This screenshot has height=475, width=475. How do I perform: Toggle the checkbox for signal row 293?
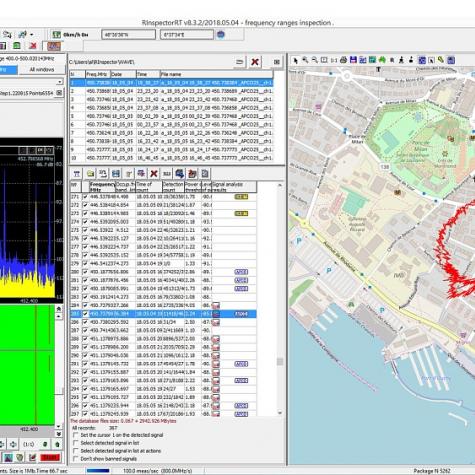pos(85,381)
